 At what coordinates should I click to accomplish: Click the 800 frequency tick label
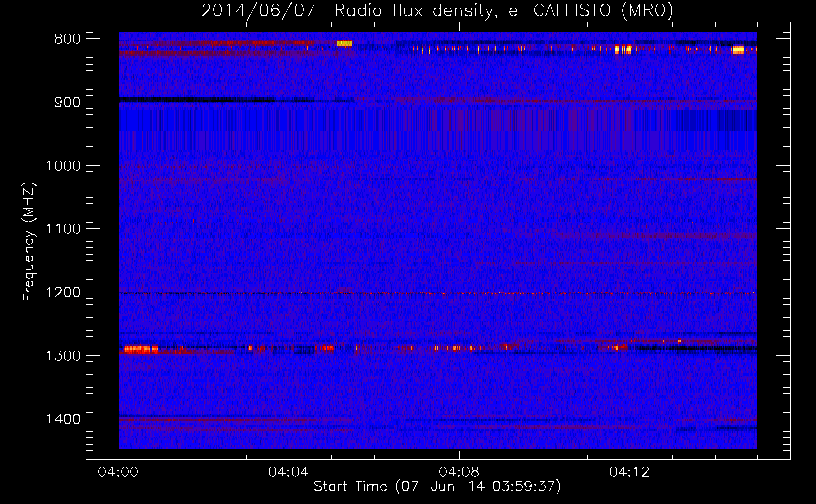tap(68, 39)
